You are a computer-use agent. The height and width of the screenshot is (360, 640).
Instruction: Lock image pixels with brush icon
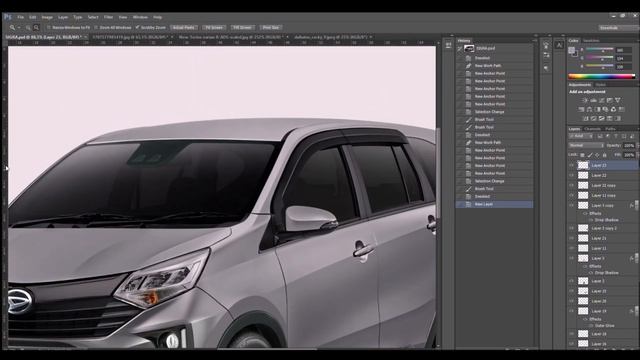(x=590, y=155)
